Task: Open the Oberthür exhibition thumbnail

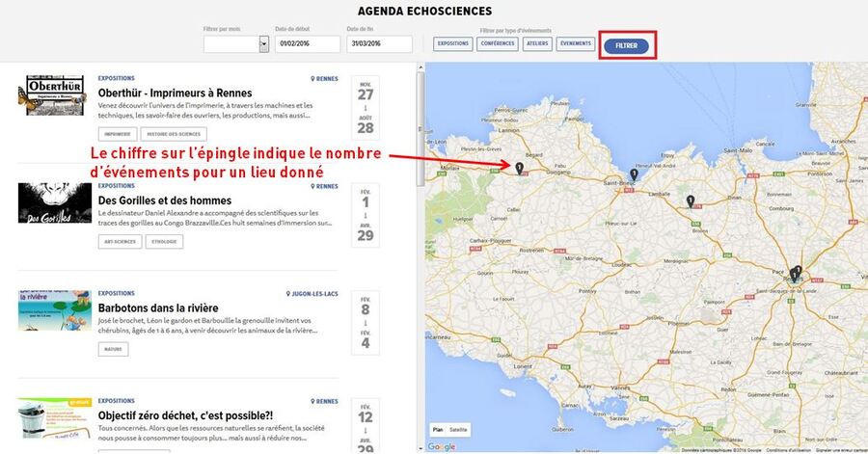Action: pos(54,95)
